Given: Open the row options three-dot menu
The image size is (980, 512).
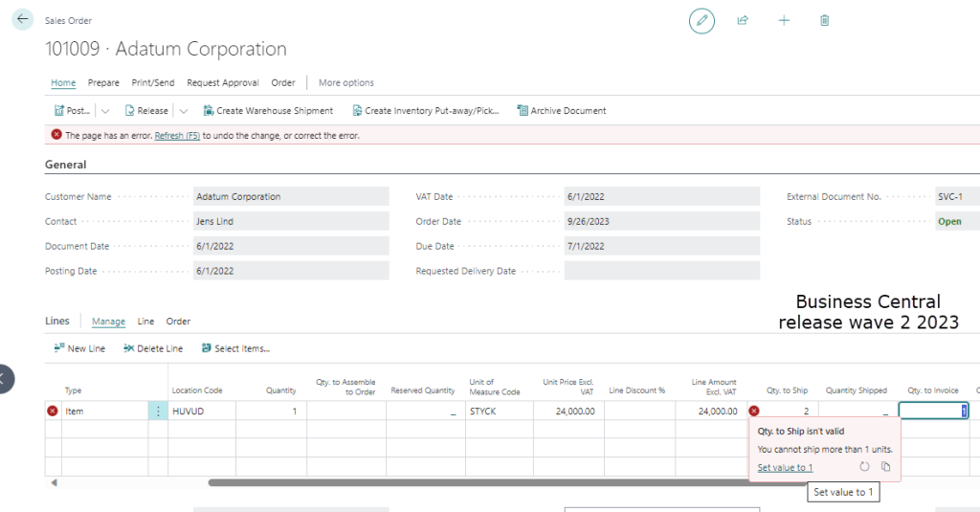Looking at the screenshot, I should pos(158,411).
